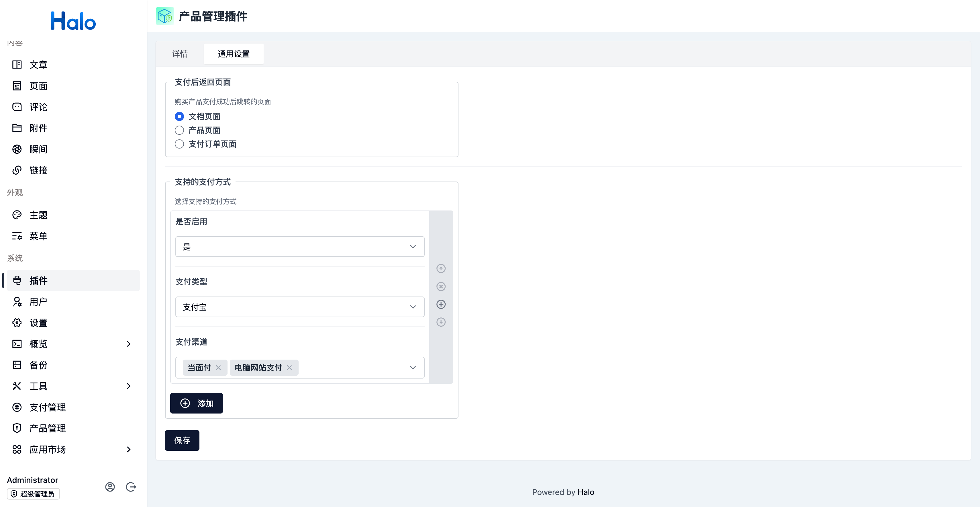Open the 是否启用 dropdown
This screenshot has height=507, width=980.
pyautogui.click(x=299, y=247)
